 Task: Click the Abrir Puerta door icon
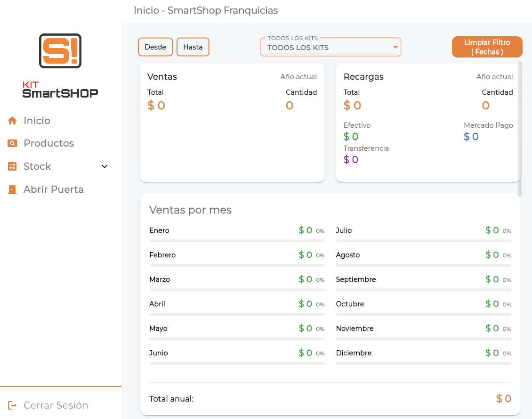pyautogui.click(x=12, y=189)
